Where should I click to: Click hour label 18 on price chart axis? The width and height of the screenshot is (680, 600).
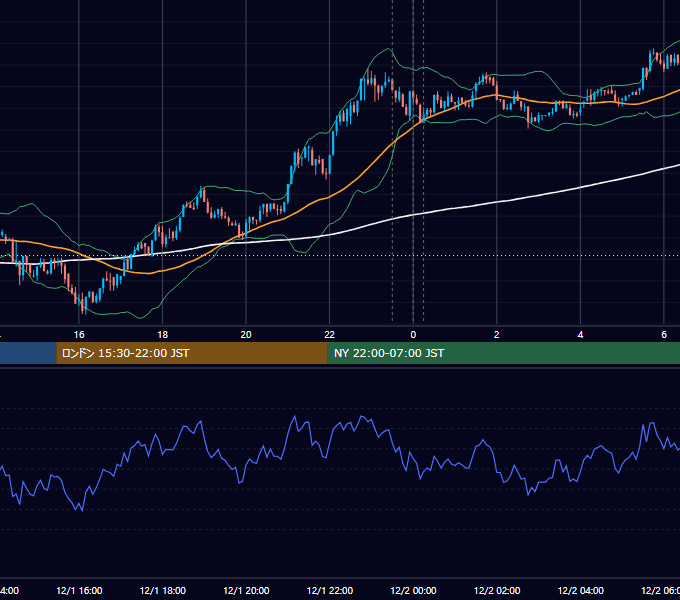(x=163, y=334)
